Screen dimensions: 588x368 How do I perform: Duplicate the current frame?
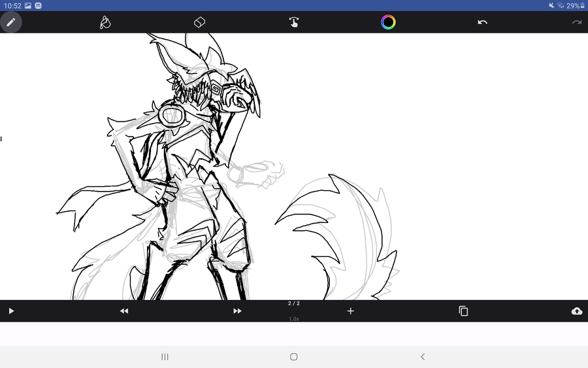(x=463, y=311)
